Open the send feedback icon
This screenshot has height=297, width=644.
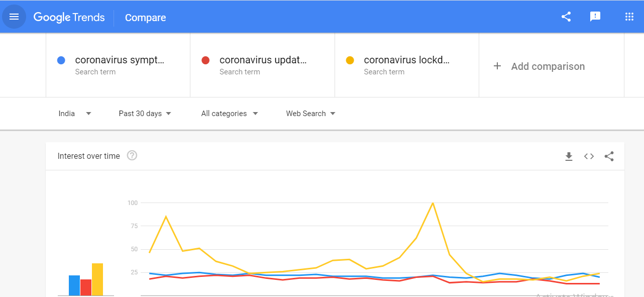pyautogui.click(x=595, y=17)
